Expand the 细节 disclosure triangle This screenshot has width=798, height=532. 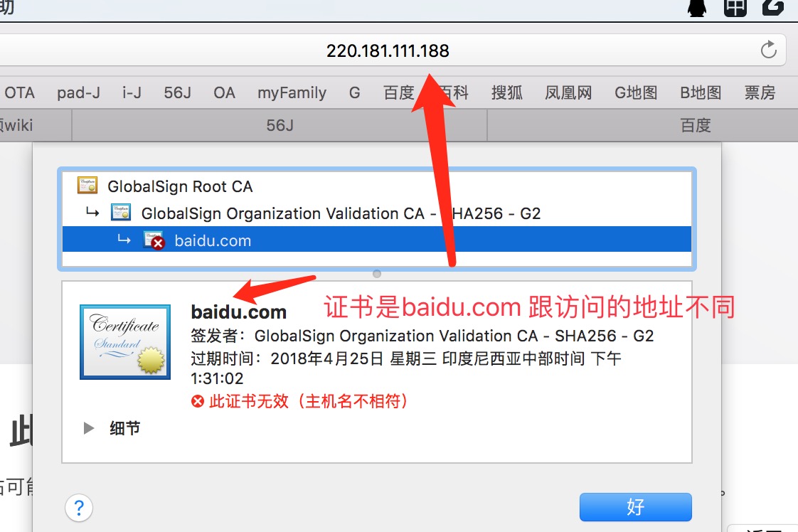click(x=89, y=428)
